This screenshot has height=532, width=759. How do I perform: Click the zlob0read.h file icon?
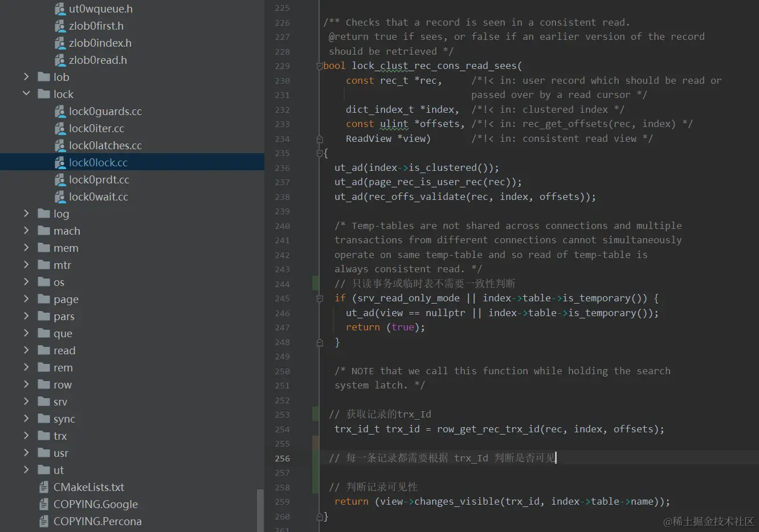[60, 60]
